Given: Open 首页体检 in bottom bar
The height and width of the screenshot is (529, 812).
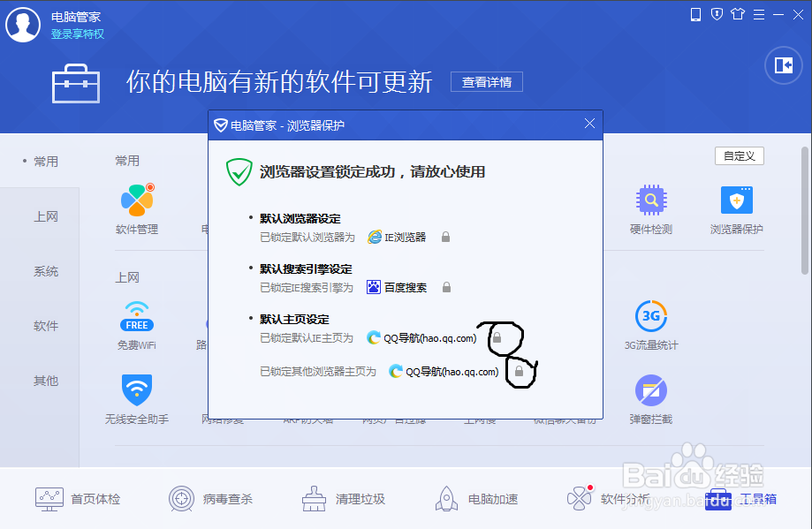Looking at the screenshot, I should [78, 499].
